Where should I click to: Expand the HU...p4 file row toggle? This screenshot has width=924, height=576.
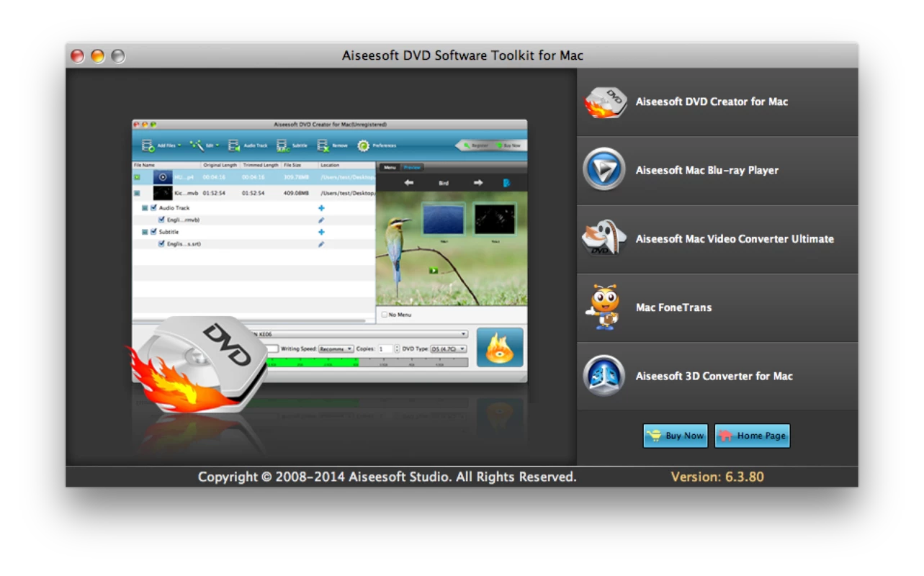coord(137,177)
